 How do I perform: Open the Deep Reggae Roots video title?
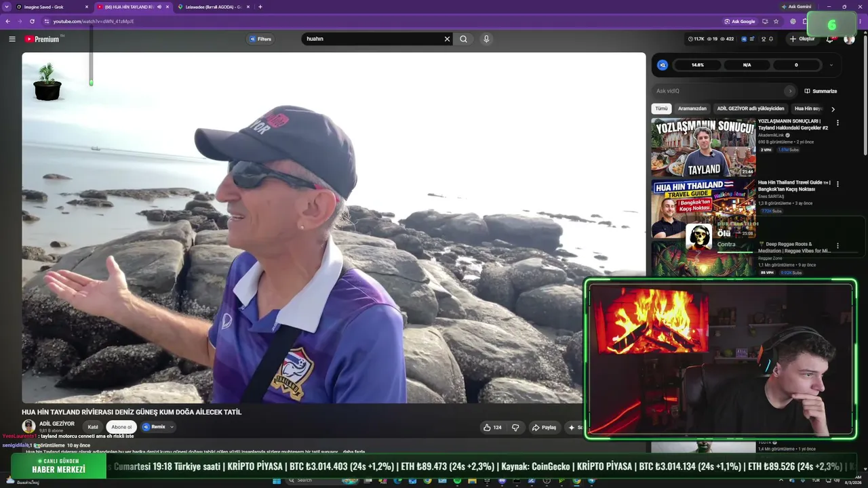click(794, 247)
